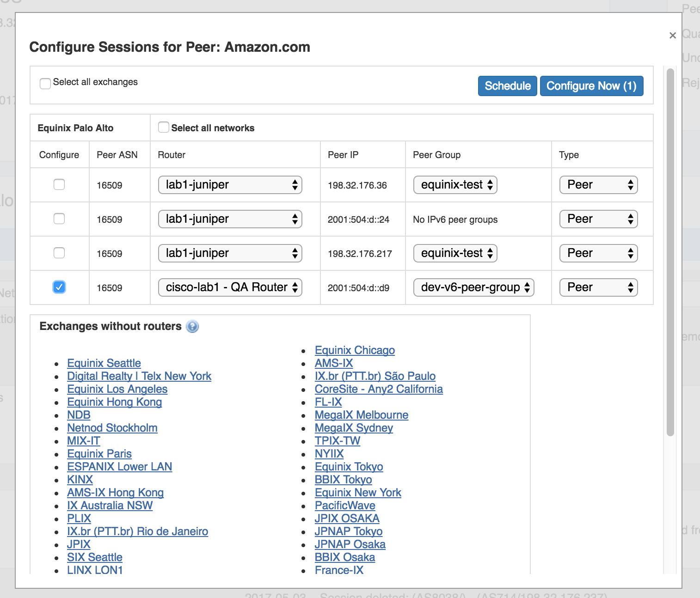The height and width of the screenshot is (598, 700).
Task: Click the help icon beside Exchanges without routers
Action: 192,327
